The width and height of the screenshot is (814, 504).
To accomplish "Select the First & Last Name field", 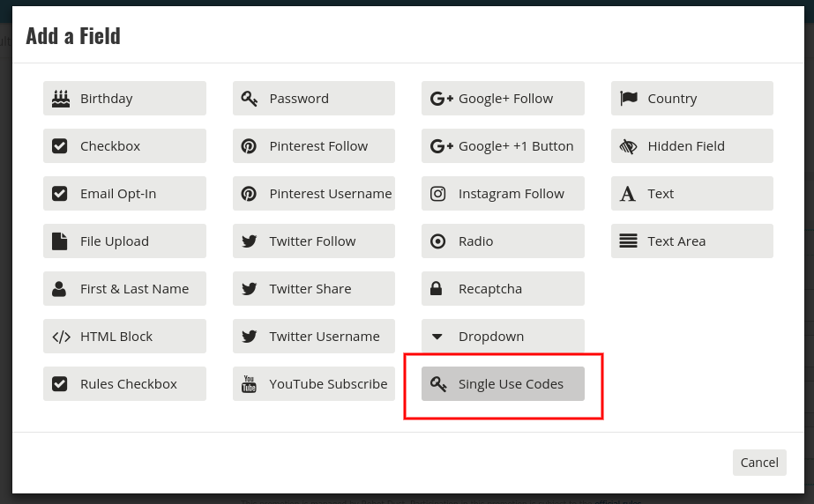I will coord(124,288).
